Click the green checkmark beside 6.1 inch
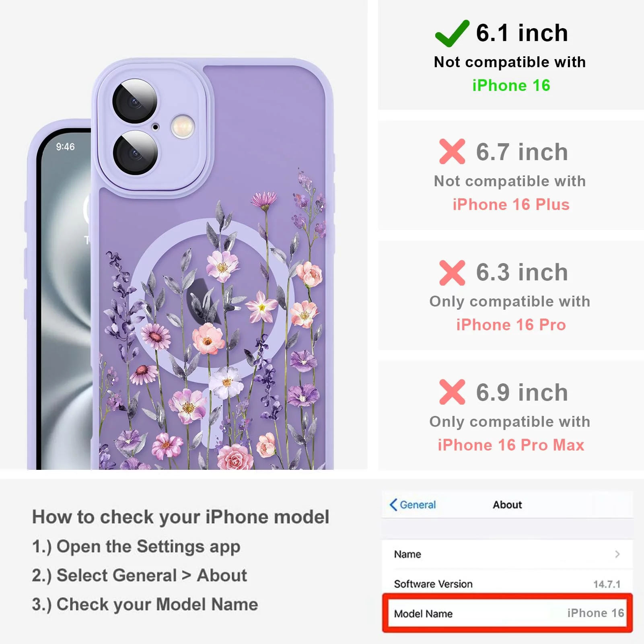 point(452,33)
